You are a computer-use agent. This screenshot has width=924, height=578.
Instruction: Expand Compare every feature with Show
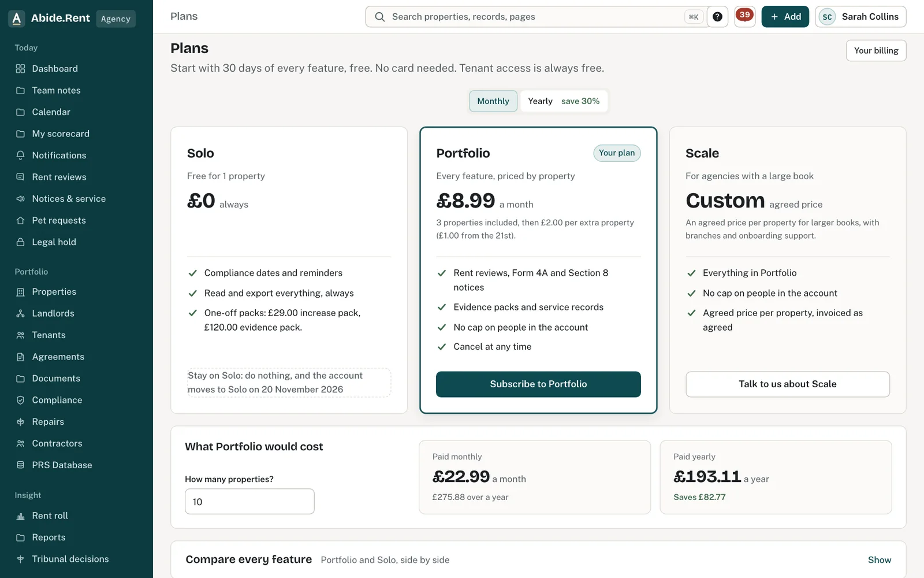[x=880, y=560]
